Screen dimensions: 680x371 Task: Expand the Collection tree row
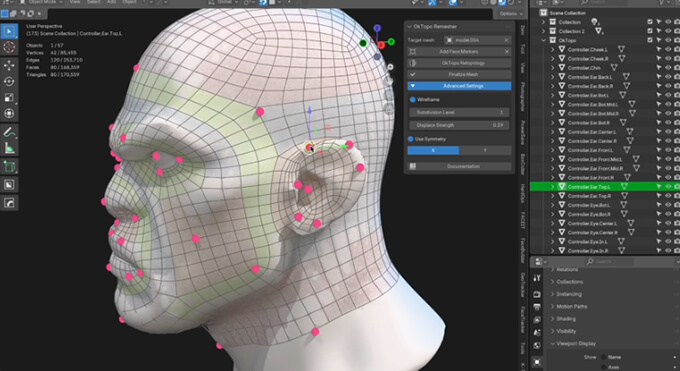(x=543, y=22)
